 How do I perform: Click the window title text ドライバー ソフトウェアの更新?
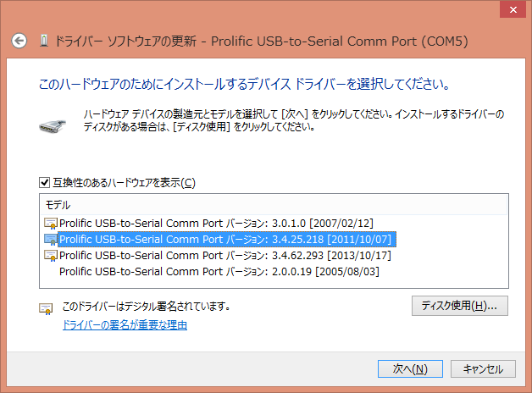[127, 41]
